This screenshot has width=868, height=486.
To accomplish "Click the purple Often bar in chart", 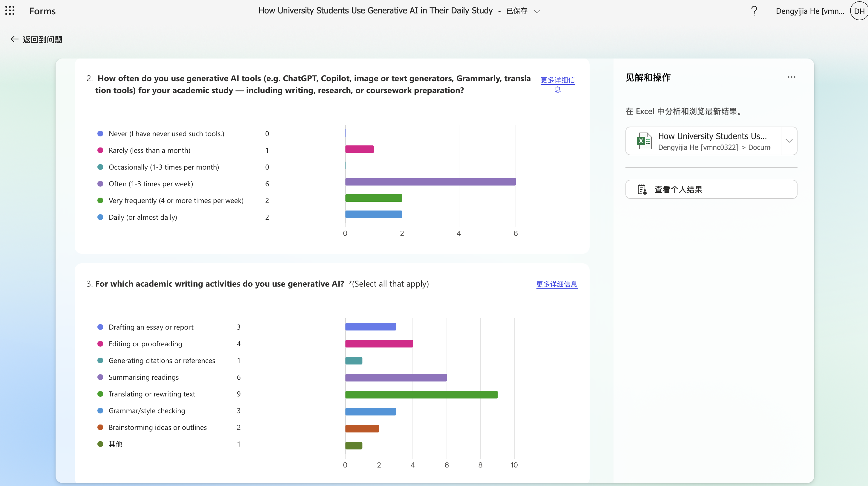I will (x=430, y=182).
